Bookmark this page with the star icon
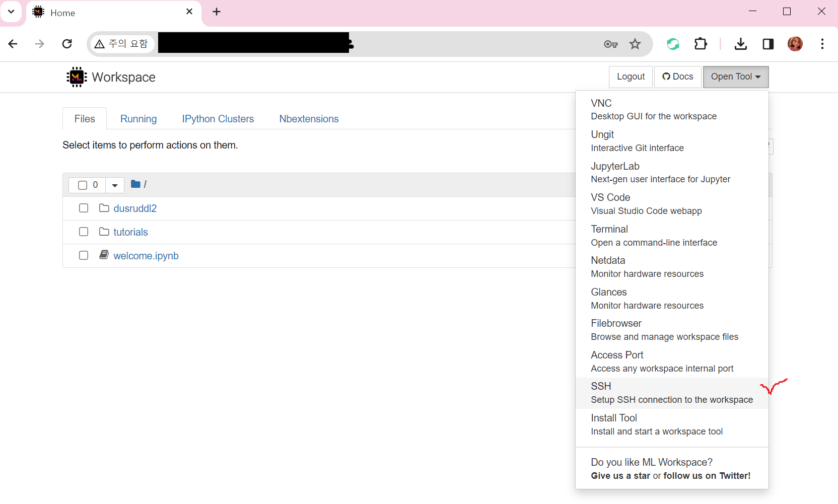This screenshot has height=504, width=838. pos(635,44)
